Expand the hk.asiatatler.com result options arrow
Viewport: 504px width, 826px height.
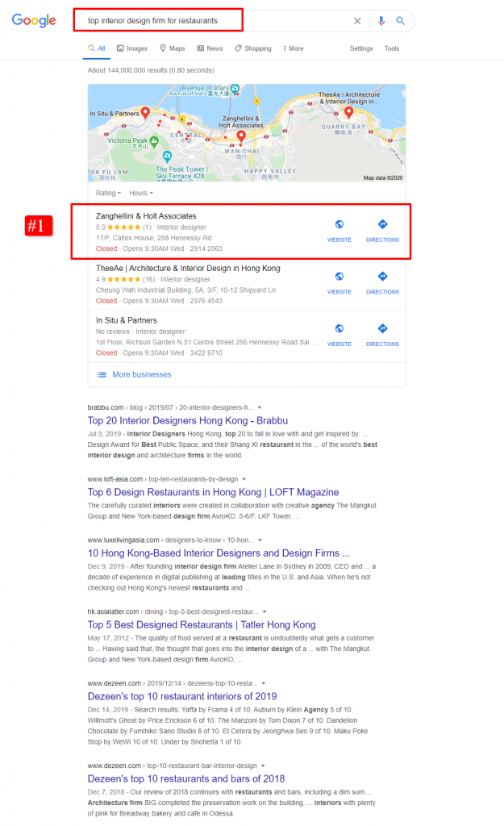264,612
